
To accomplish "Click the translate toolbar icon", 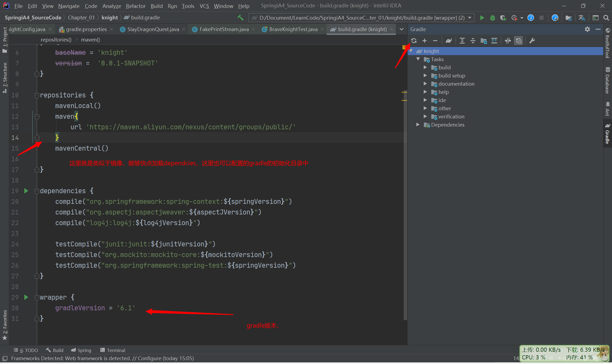I will [x=582, y=18].
